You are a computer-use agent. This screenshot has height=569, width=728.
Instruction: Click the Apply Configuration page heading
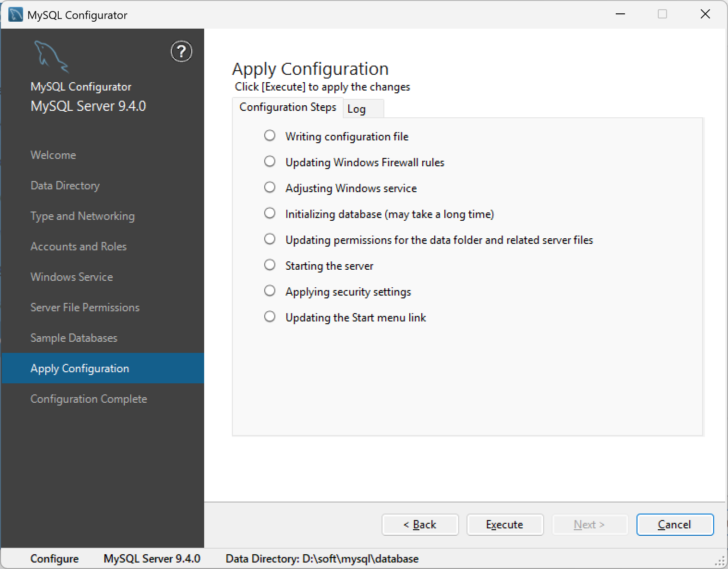(310, 69)
